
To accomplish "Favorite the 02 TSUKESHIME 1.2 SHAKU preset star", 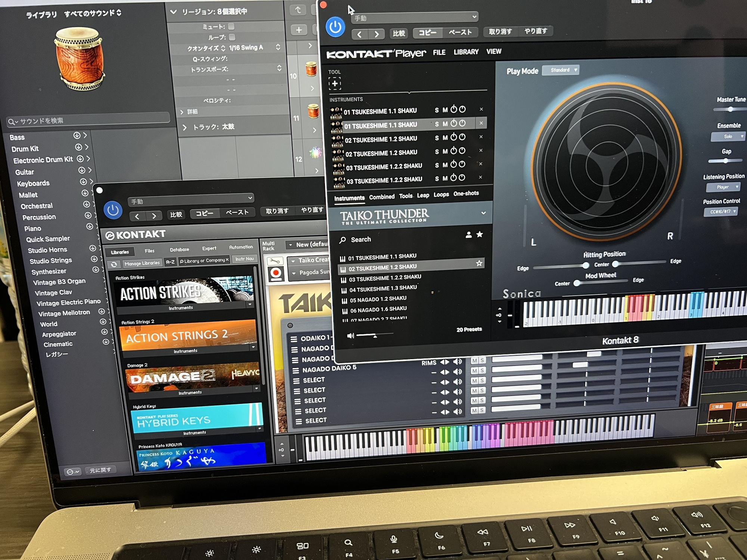I will pyautogui.click(x=479, y=263).
